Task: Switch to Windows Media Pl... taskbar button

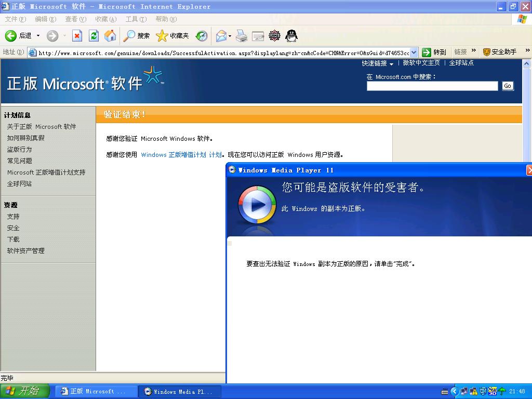Action: 180,392
